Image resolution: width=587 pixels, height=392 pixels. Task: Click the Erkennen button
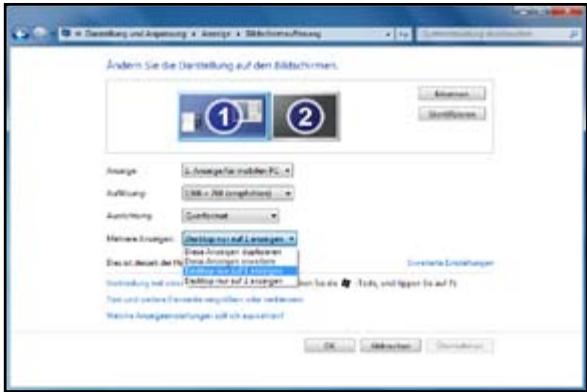452,94
